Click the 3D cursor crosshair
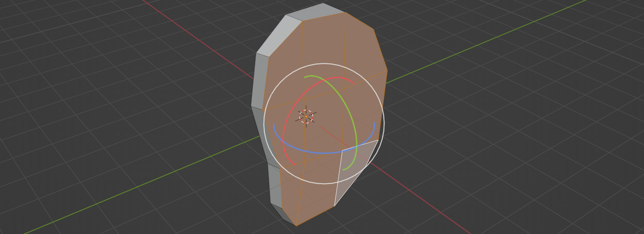The height and width of the screenshot is (234, 644). click(x=306, y=116)
